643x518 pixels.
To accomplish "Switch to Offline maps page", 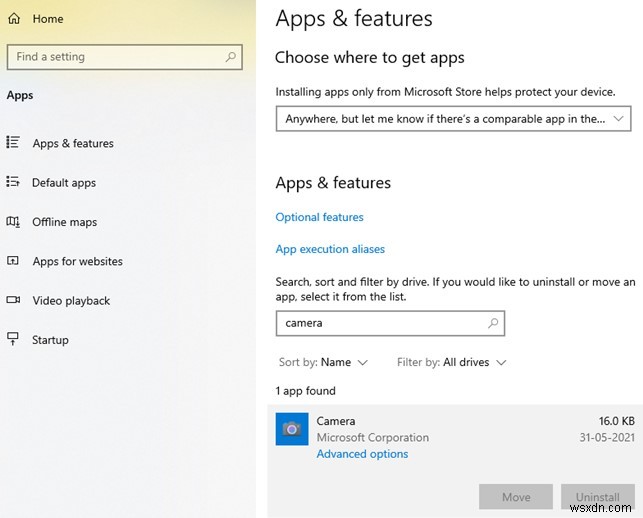I will coord(65,222).
